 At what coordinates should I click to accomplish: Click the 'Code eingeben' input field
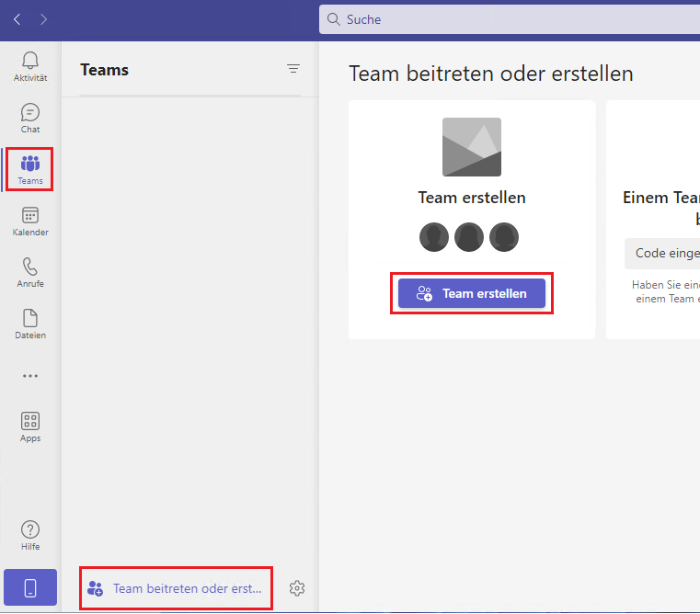[662, 254]
